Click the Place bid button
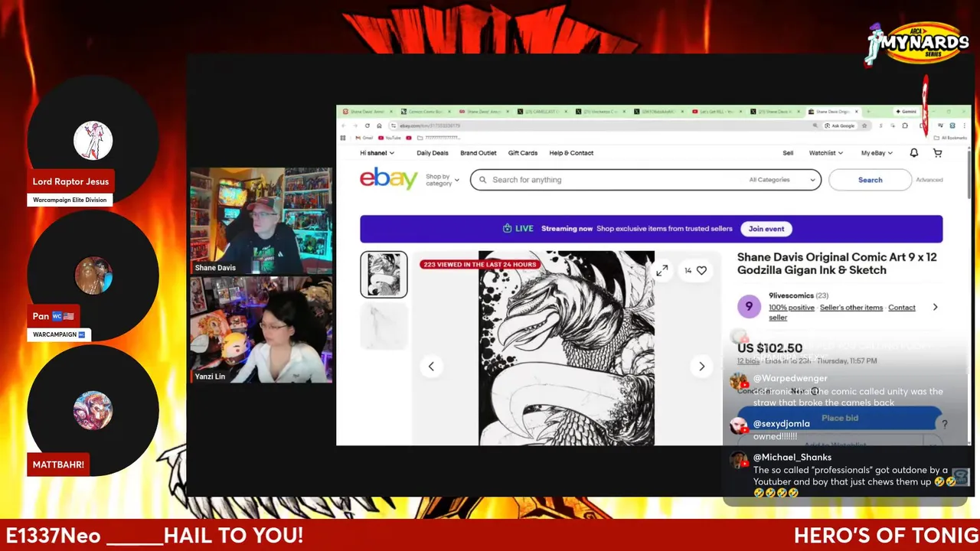The height and width of the screenshot is (551, 980). [839, 418]
